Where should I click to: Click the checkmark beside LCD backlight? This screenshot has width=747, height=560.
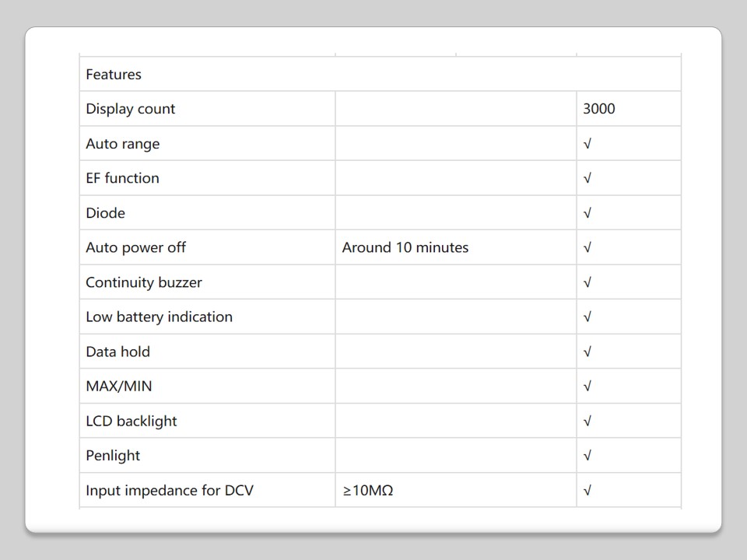587,421
